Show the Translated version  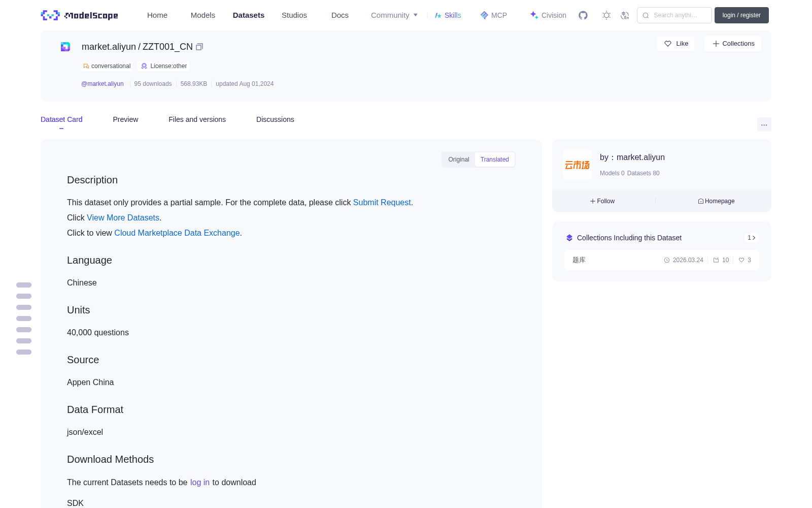495,160
